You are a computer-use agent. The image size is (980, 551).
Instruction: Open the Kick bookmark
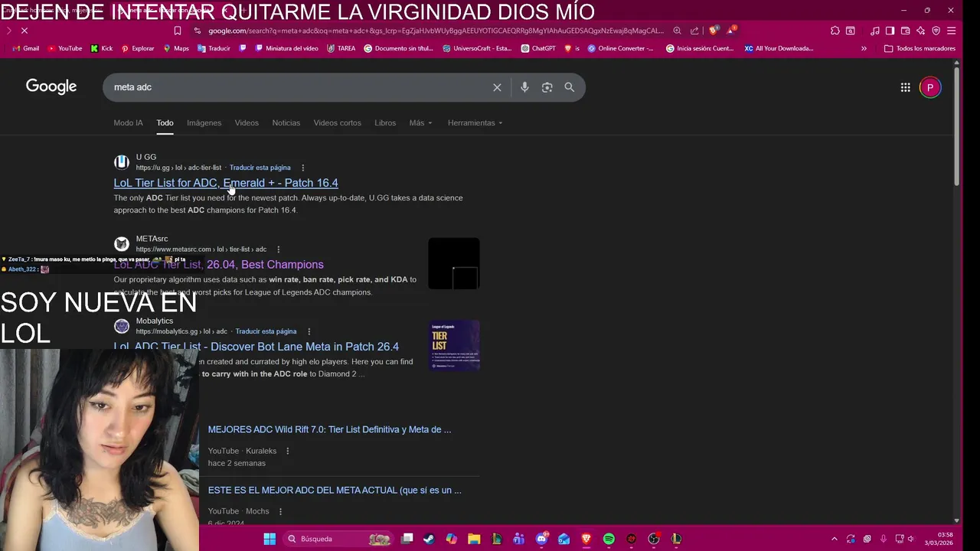click(x=102, y=48)
